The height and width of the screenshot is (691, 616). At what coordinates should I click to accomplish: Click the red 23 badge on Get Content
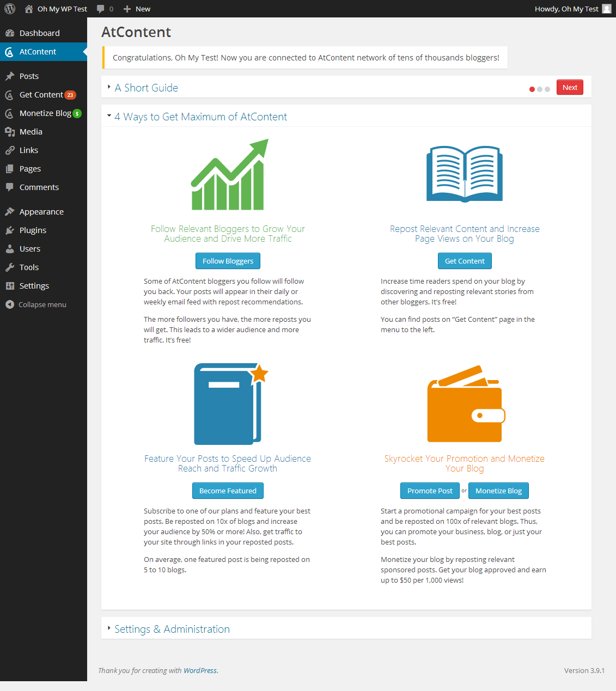click(x=70, y=95)
